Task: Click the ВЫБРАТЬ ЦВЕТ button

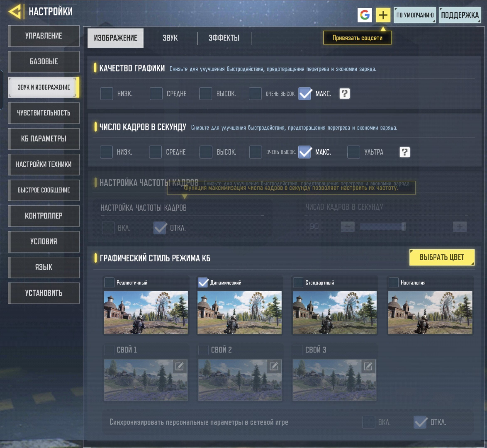Action: click(x=442, y=257)
